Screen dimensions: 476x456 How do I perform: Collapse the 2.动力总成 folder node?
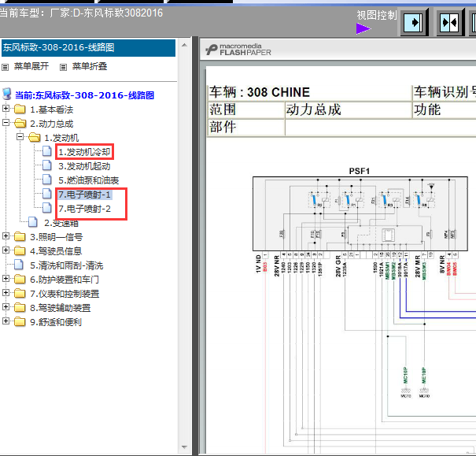click(6, 122)
